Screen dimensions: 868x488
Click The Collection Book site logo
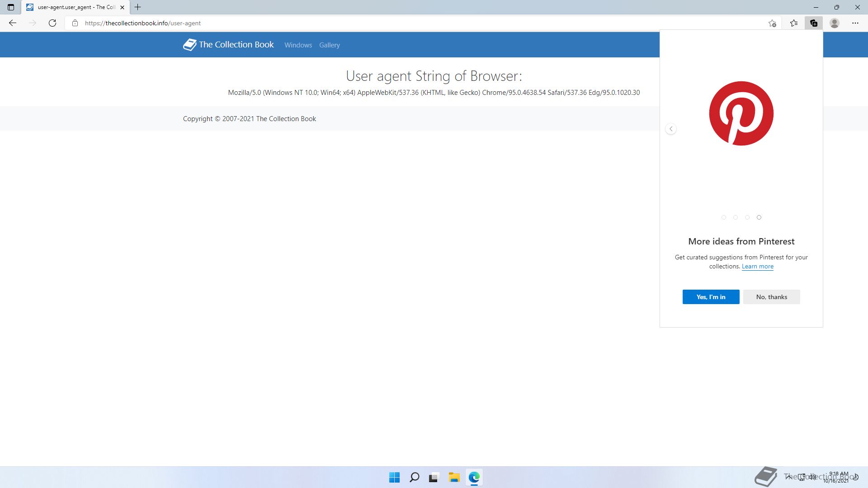228,44
